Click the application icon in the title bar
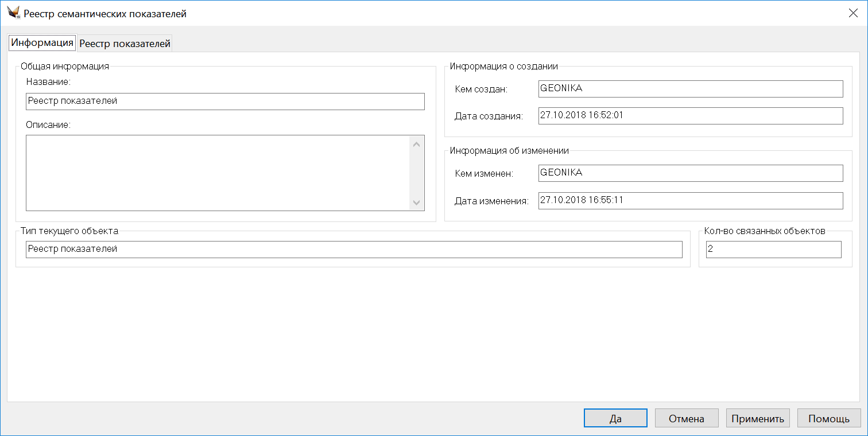Screen dimensions: 868x436 [14, 13]
